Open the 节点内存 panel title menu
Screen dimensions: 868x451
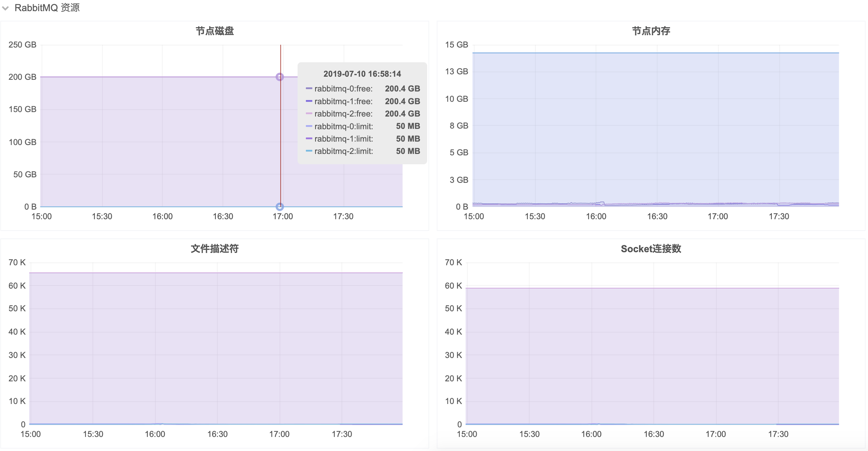(x=651, y=31)
